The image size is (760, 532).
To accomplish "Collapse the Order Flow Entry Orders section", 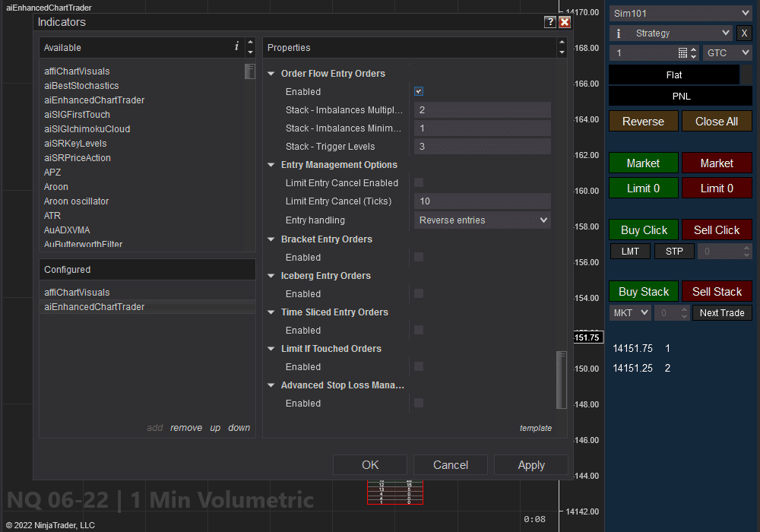I will 271,73.
